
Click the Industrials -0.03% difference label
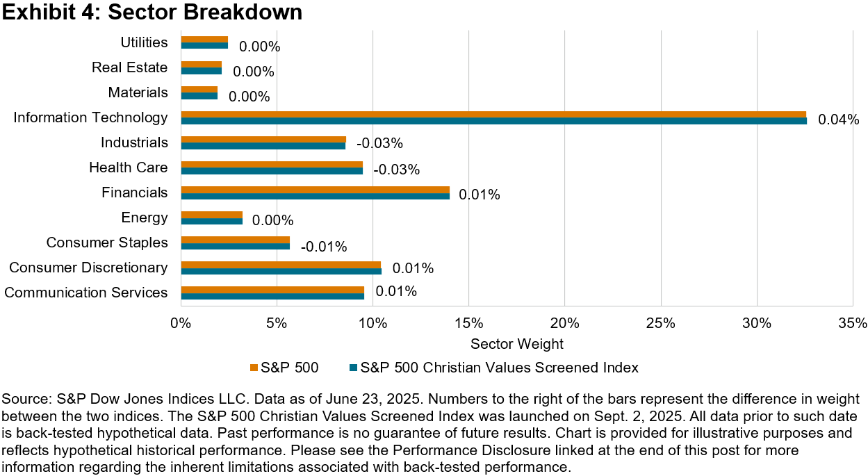(379, 144)
